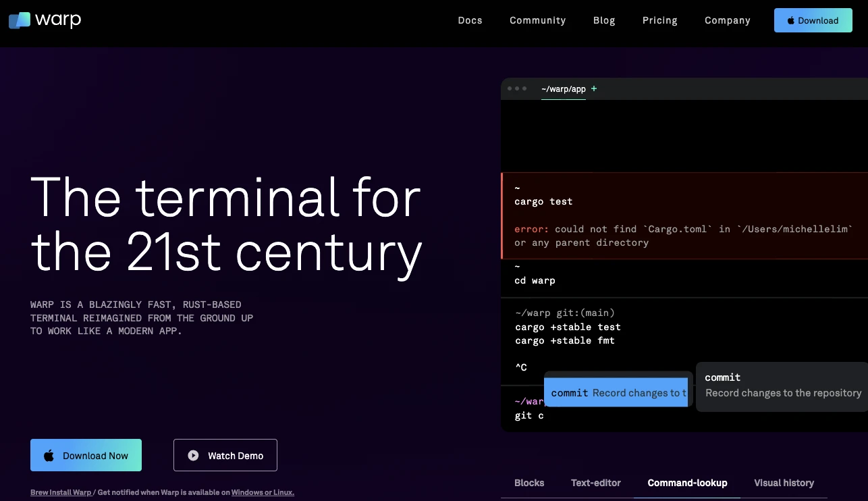868x501 pixels.
Task: Open the Windows or Linux link
Action: (x=263, y=492)
